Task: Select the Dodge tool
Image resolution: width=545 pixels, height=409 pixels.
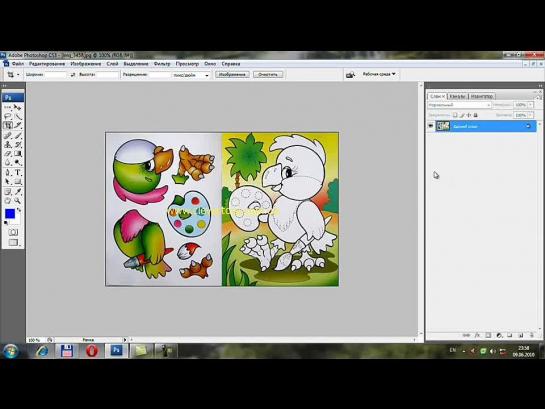Action: tap(18, 163)
